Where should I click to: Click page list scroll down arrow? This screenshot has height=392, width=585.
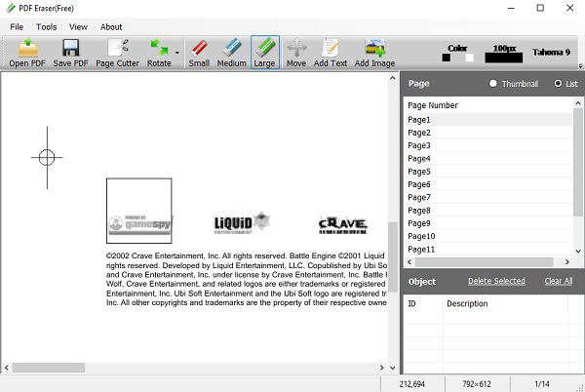click(578, 252)
